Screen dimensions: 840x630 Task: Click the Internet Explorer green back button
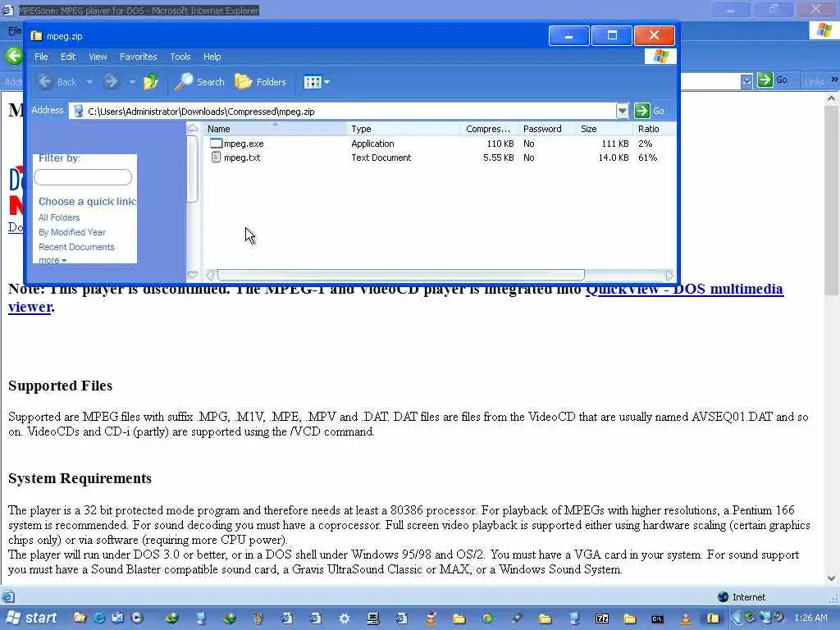pos(14,56)
